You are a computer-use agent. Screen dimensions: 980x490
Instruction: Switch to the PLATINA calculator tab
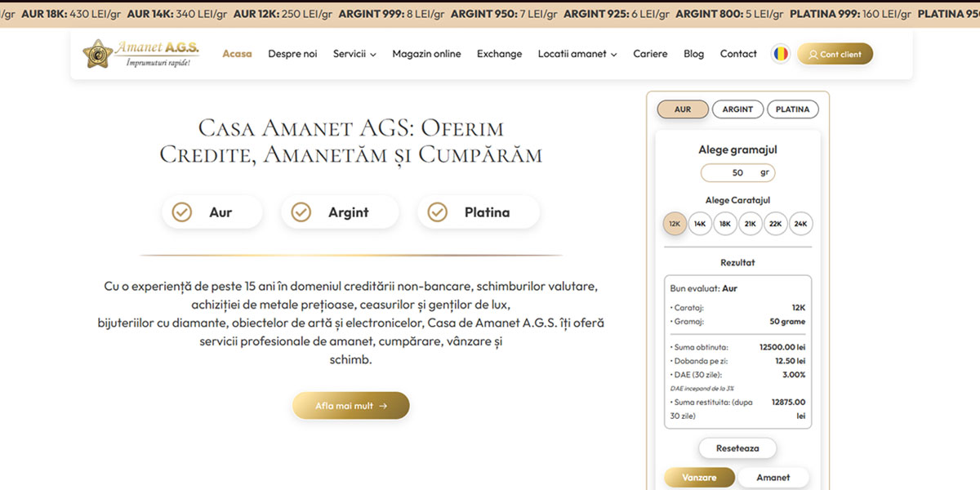[x=792, y=109]
